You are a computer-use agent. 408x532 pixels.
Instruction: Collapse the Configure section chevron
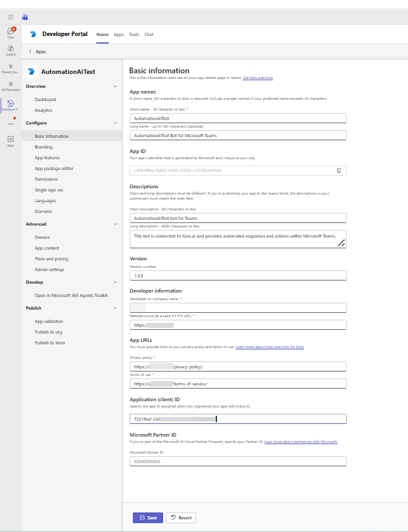(x=115, y=123)
